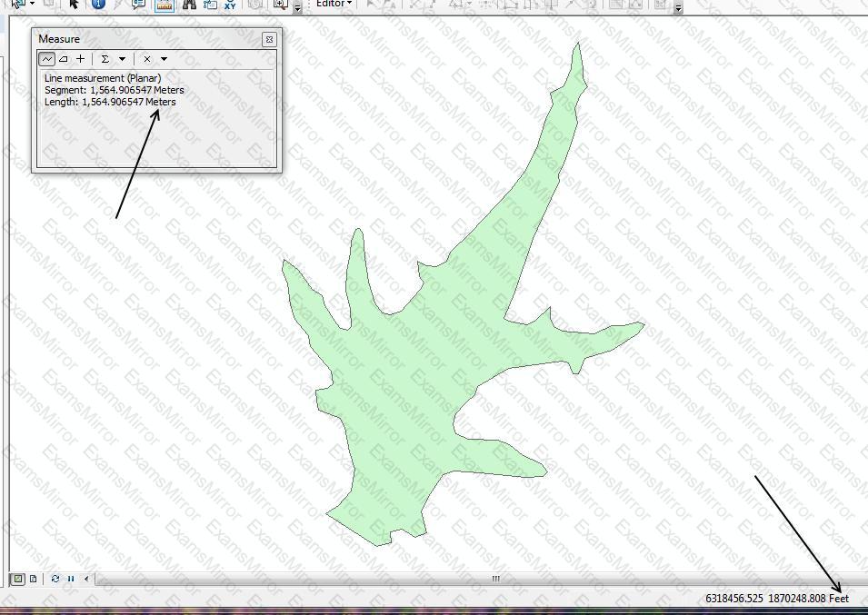Viewport: 868px width, 615px height.
Task: Select the Identify tool
Action: click(x=98, y=5)
